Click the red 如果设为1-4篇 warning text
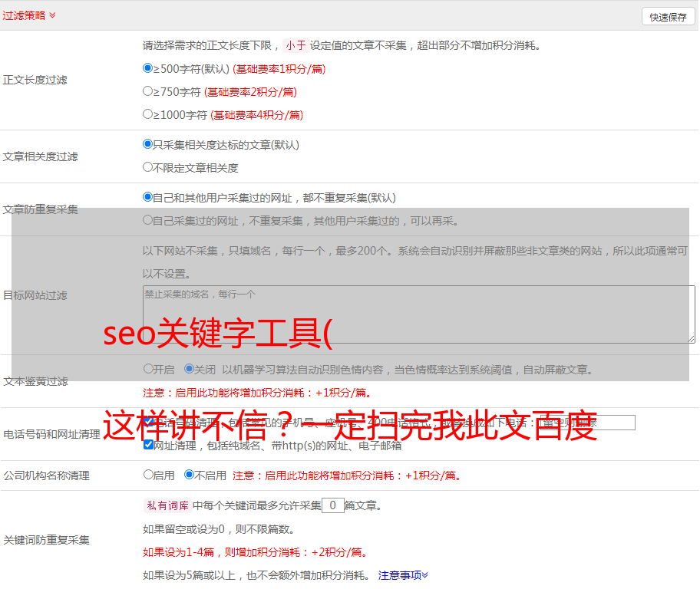This screenshot has height=589, width=700. tap(256, 552)
